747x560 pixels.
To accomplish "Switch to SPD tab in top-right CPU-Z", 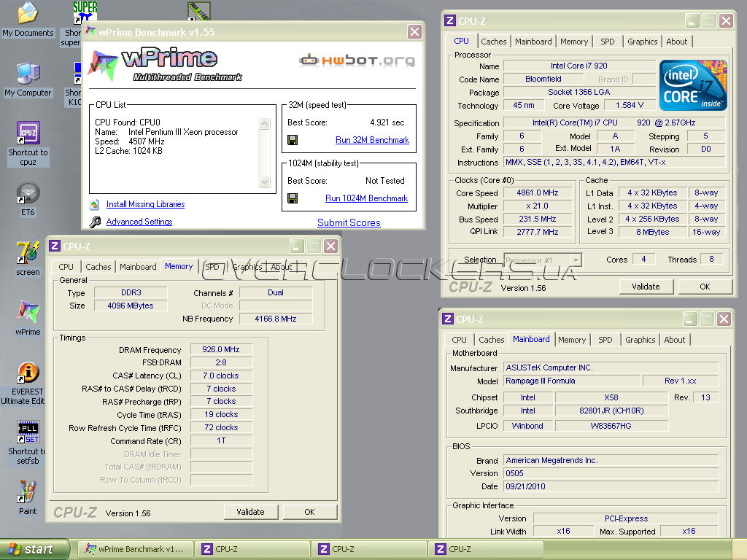I will pos(608,42).
